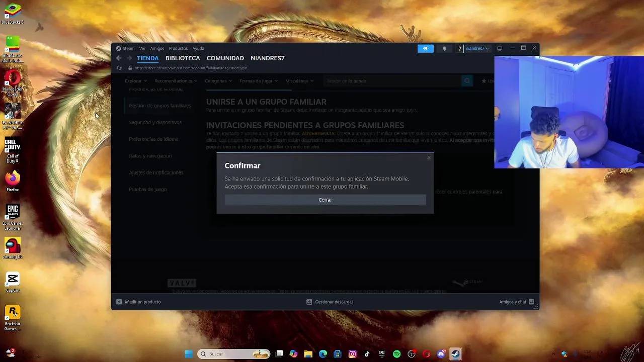Screen dimensions: 644x362
Task: Click the taskbar Buscar search box
Action: click(233, 354)
